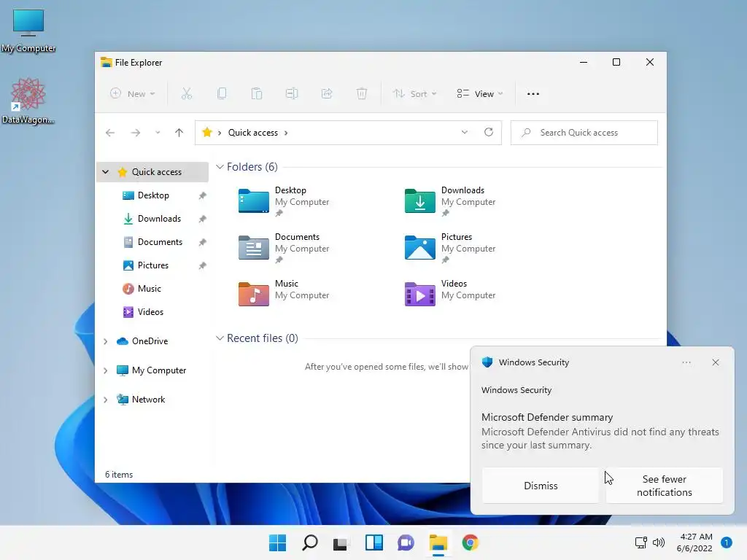Viewport: 747px width, 560px height.
Task: Go up one level arrow
Action: tap(179, 133)
